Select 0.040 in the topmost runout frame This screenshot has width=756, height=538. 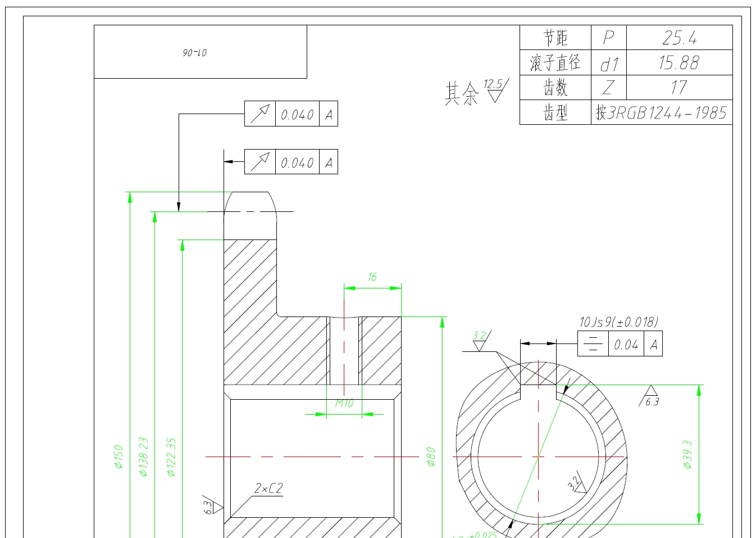click(x=297, y=115)
